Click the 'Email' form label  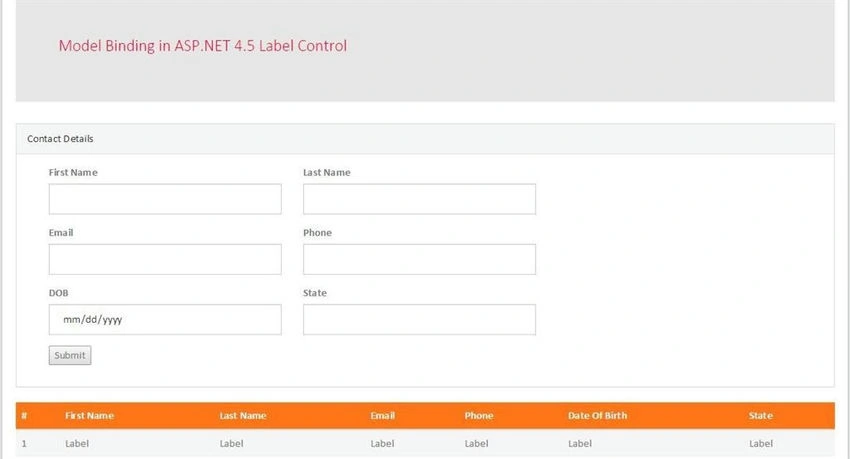click(61, 232)
